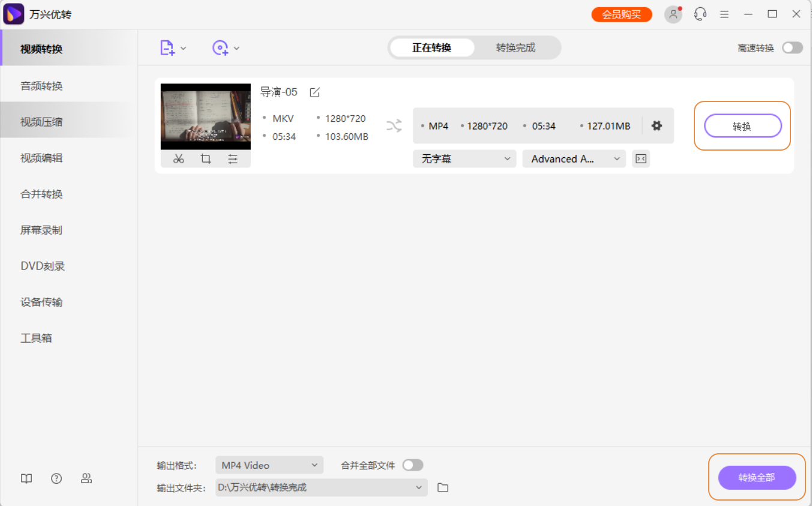The height and width of the screenshot is (506, 812).
Task: Open the MP4 Video output format dropdown
Action: [x=269, y=465]
